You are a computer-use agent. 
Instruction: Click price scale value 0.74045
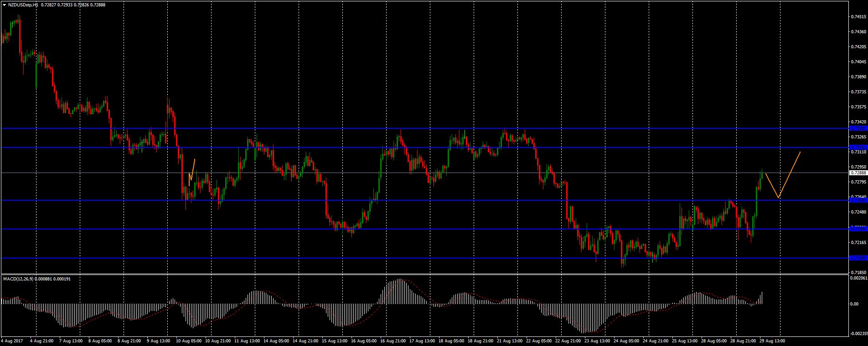point(859,62)
